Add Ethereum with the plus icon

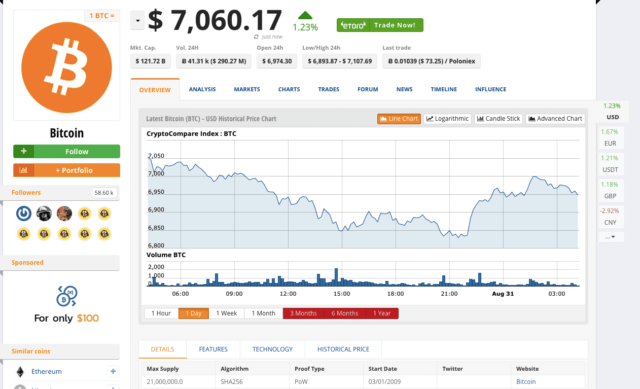[113, 371]
